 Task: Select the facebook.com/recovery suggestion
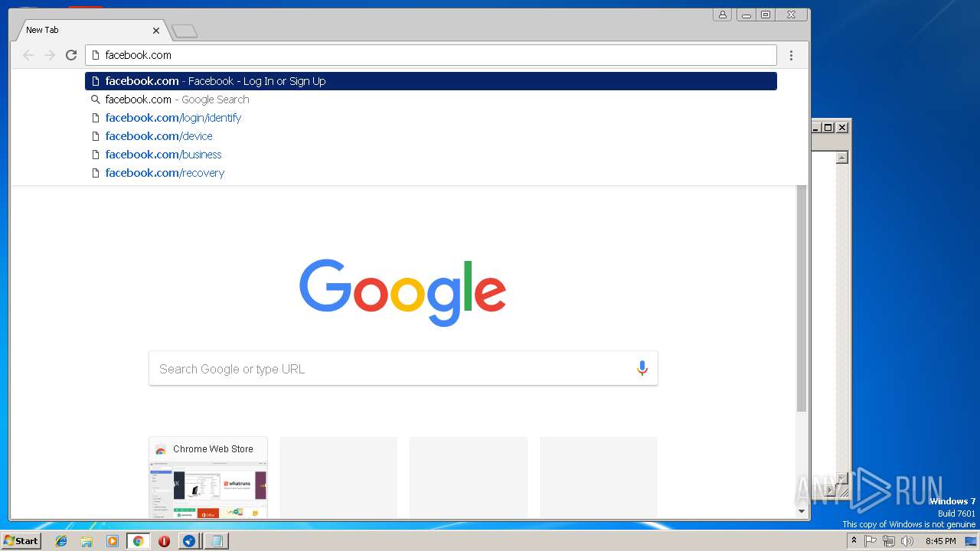pos(431,173)
